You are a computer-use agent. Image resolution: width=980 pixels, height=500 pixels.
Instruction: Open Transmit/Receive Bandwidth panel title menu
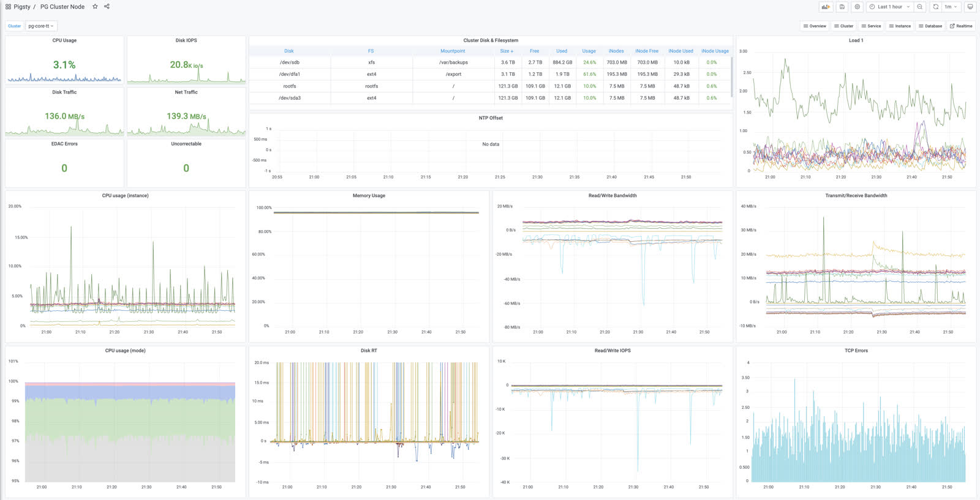pos(856,195)
